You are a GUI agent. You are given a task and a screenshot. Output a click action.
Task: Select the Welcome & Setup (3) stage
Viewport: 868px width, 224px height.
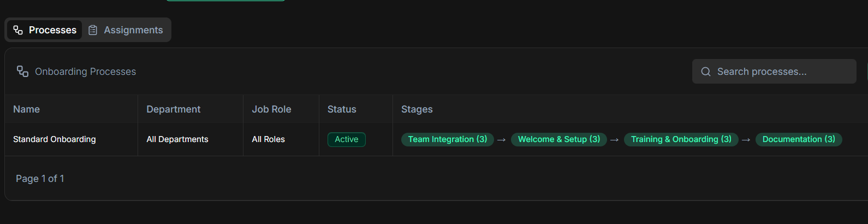click(x=558, y=139)
